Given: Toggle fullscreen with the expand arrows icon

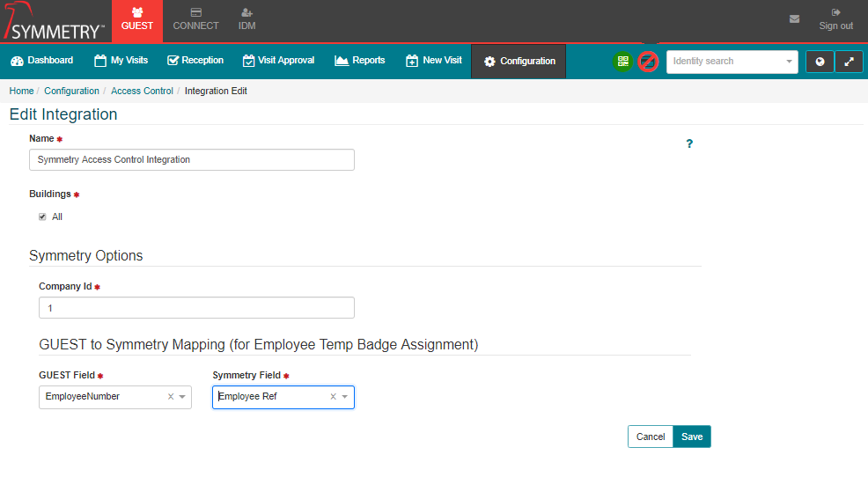Looking at the screenshot, I should click(849, 62).
